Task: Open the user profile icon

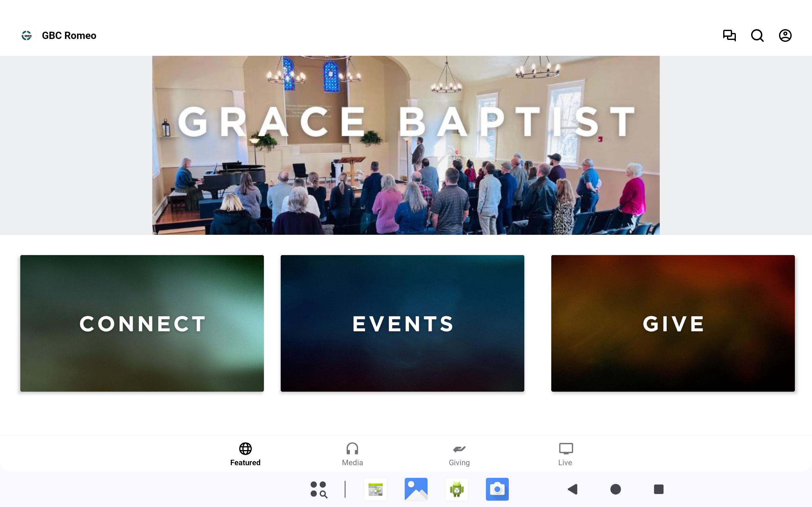Action: (785, 35)
